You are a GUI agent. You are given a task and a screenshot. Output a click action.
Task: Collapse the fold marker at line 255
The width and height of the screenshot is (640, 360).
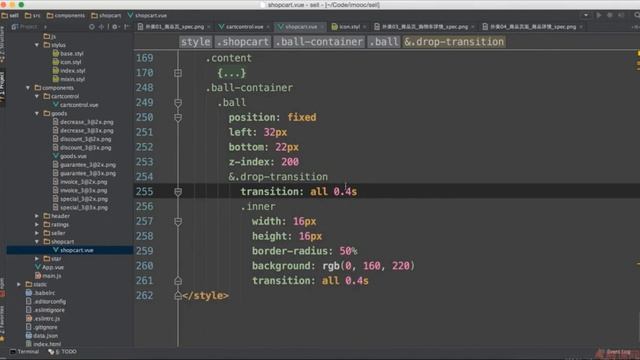[178, 192]
